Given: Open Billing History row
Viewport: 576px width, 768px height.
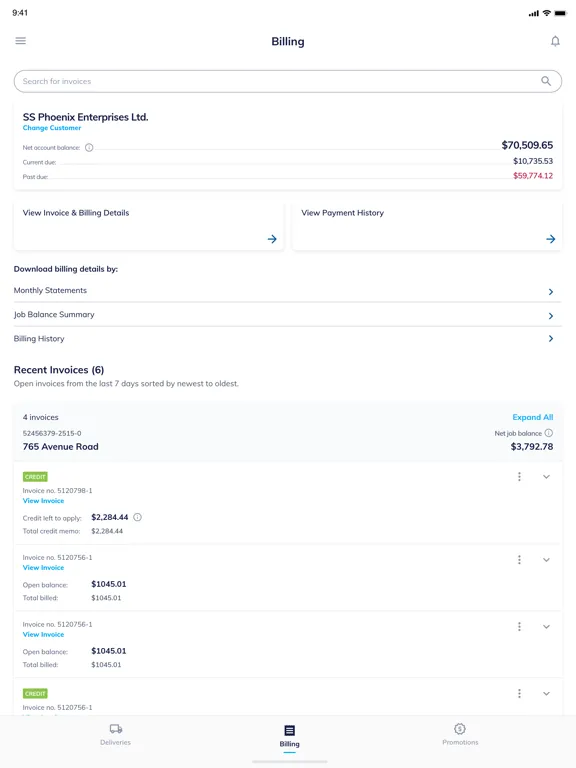Looking at the screenshot, I should pos(288,338).
